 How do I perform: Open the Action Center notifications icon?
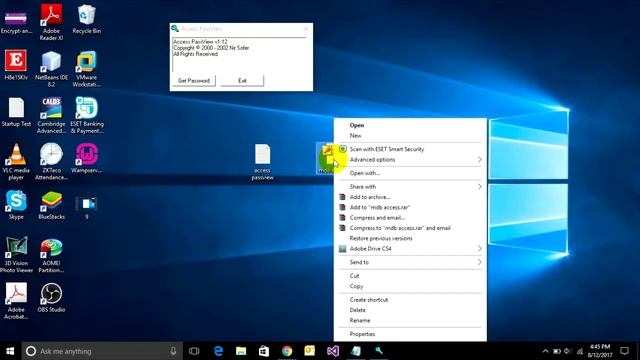[625, 351]
